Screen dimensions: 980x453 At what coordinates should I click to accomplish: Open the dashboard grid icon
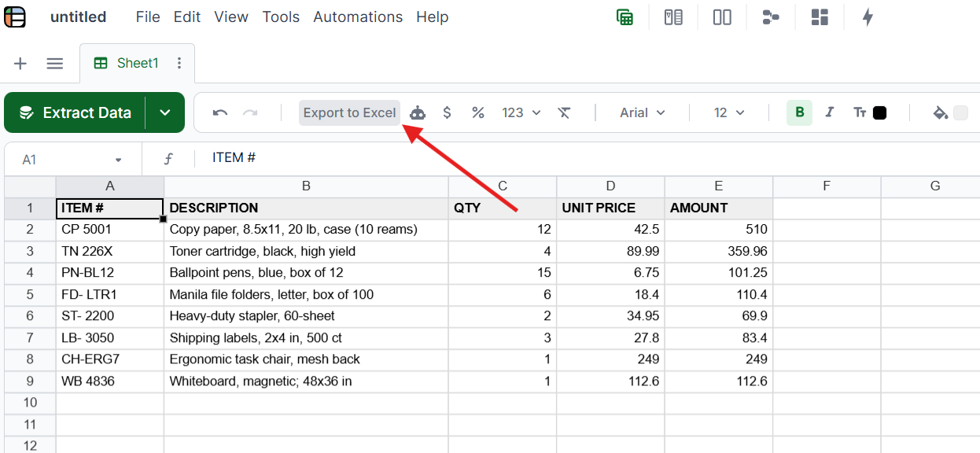pyautogui.click(x=820, y=17)
